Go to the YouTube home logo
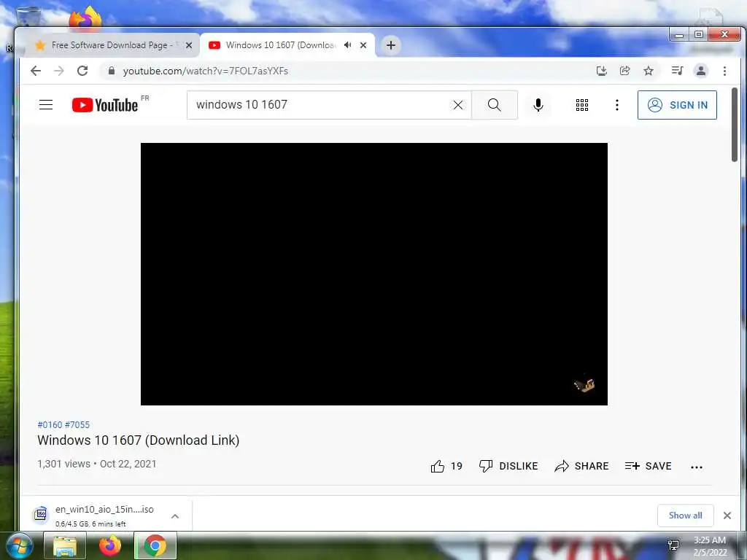 (x=105, y=105)
